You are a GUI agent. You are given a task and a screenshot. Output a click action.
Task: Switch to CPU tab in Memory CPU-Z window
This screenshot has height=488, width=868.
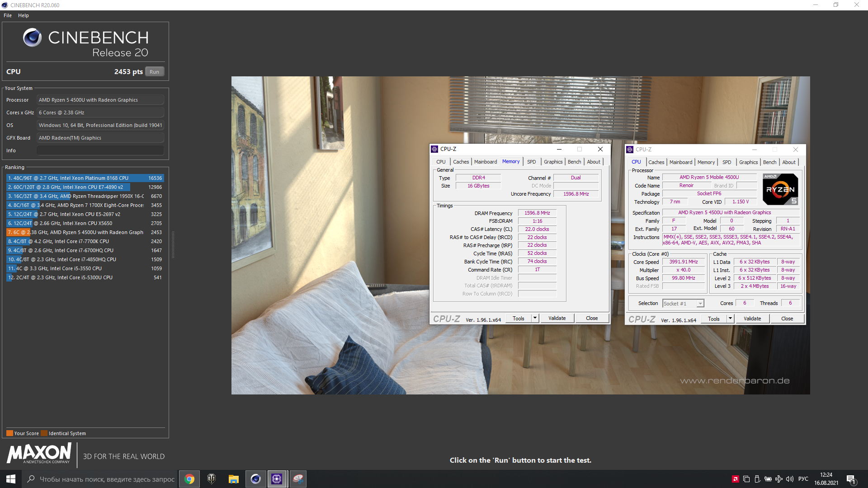pyautogui.click(x=441, y=162)
